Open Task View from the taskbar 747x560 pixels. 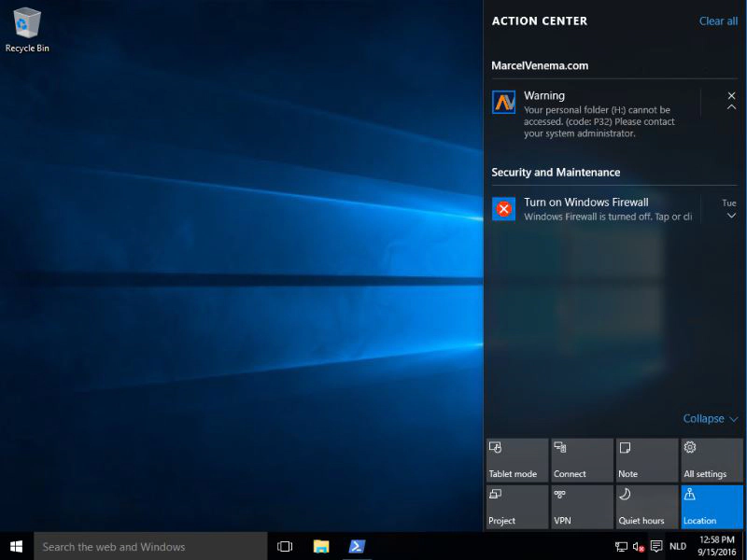(x=285, y=546)
